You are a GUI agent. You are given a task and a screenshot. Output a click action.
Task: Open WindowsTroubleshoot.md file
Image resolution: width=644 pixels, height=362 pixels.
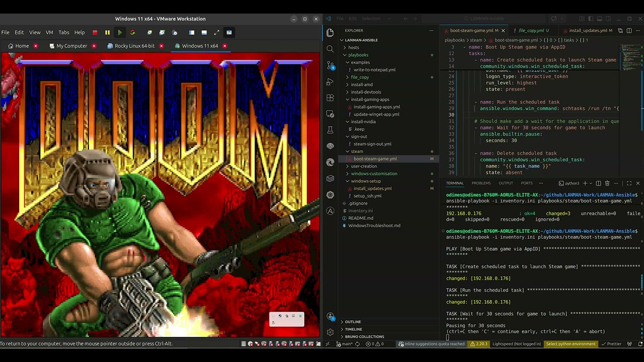[x=374, y=225]
